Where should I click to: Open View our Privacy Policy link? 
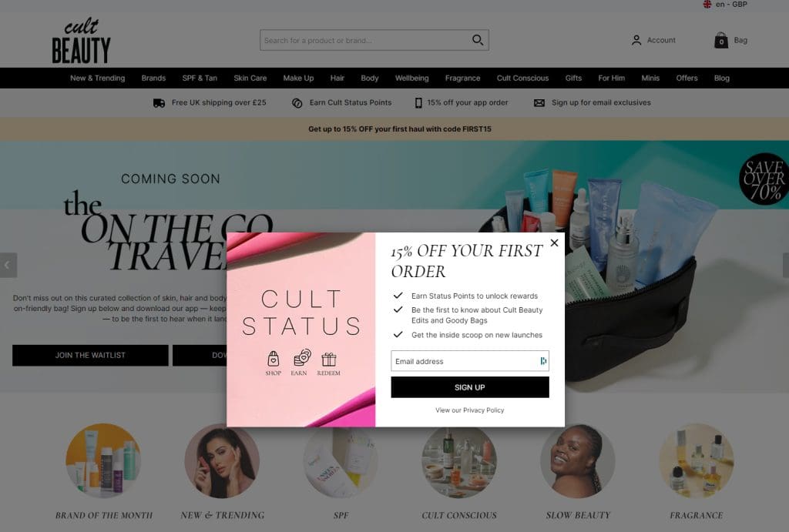(x=469, y=410)
